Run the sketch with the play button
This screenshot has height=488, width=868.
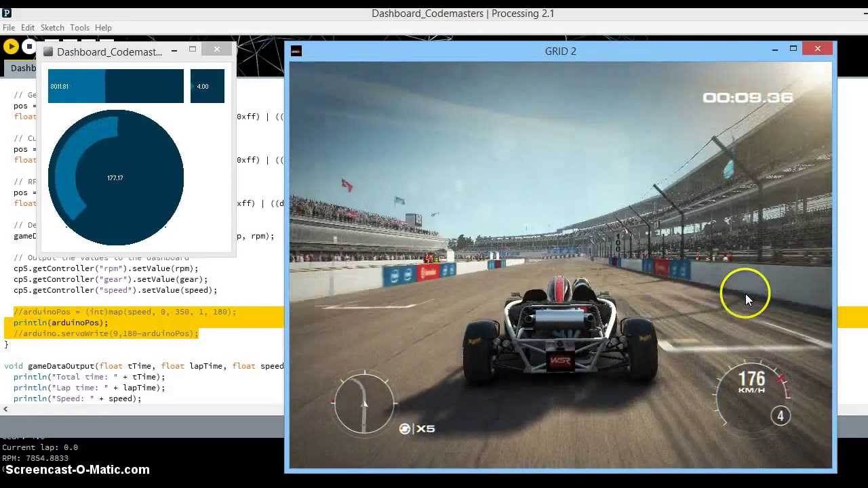[11, 46]
